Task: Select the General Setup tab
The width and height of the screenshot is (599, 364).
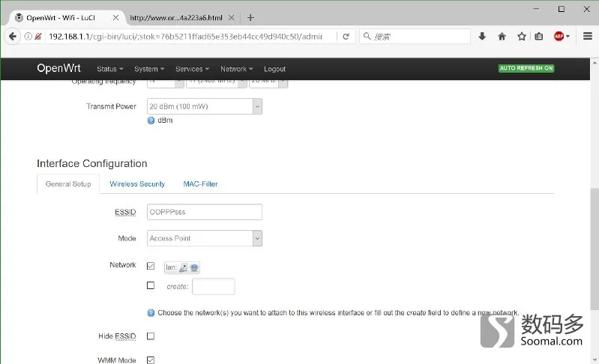Action: [68, 184]
